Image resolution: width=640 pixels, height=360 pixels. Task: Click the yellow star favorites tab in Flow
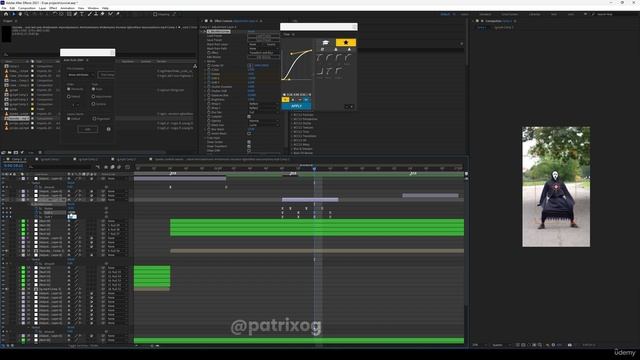click(346, 42)
